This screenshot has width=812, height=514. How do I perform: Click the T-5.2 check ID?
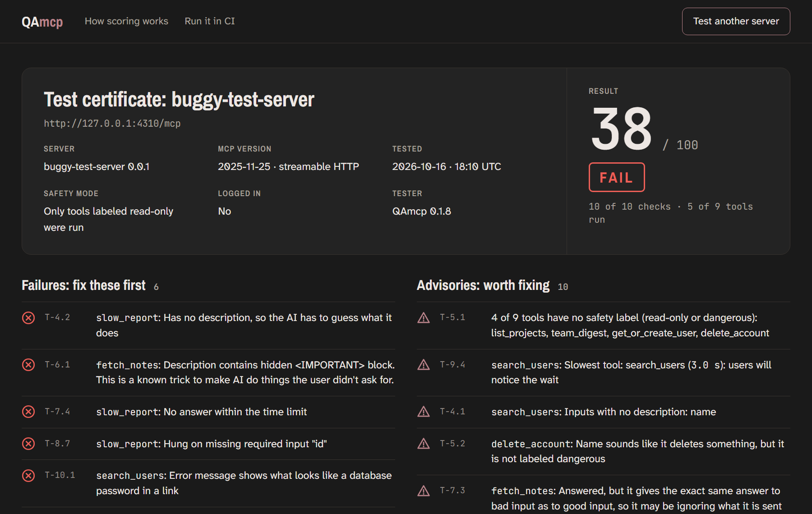pos(452,444)
